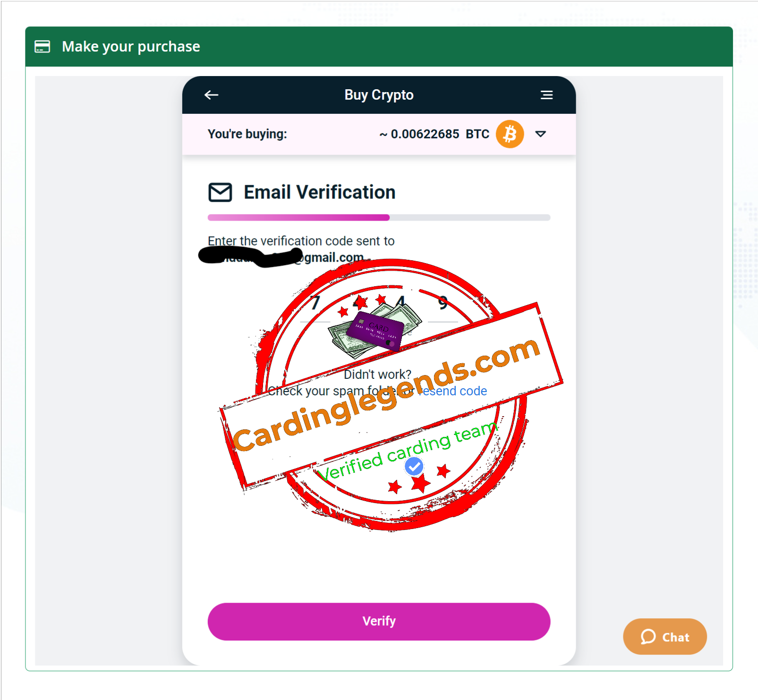The width and height of the screenshot is (758, 700).
Task: Click the blue verified checkmark badge
Action: 414,467
